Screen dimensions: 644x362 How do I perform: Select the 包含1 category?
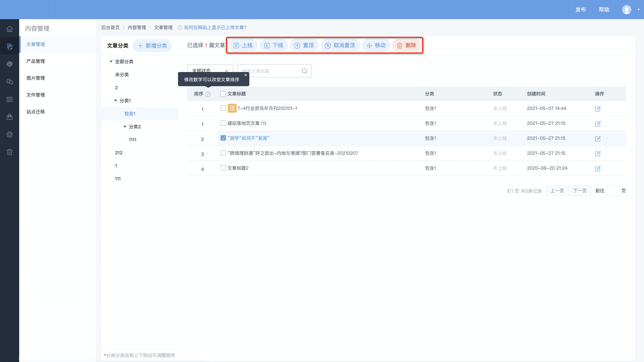tap(130, 114)
